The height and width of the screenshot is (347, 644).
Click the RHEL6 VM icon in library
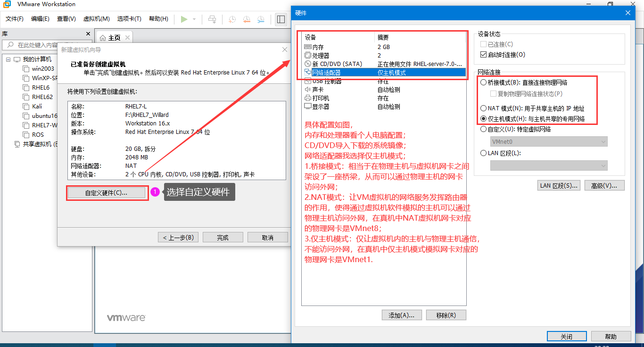(26, 88)
